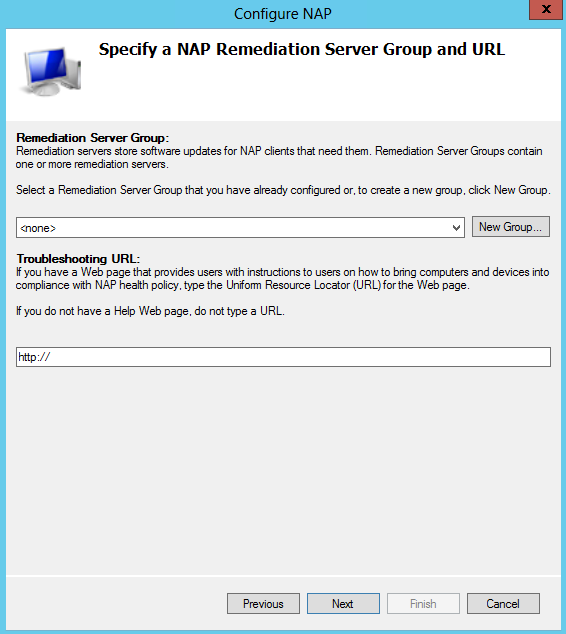Click the Troubleshooting URL label
Viewport: 566px width, 634px height.
click(78, 259)
